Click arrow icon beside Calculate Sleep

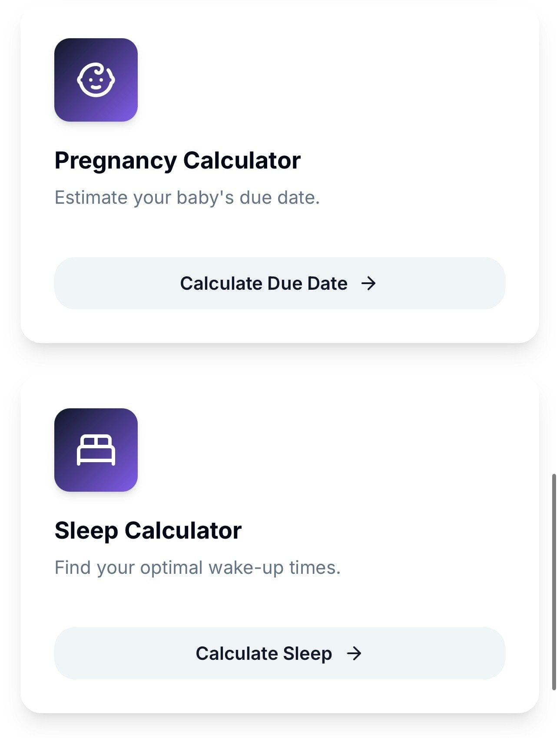click(x=354, y=653)
